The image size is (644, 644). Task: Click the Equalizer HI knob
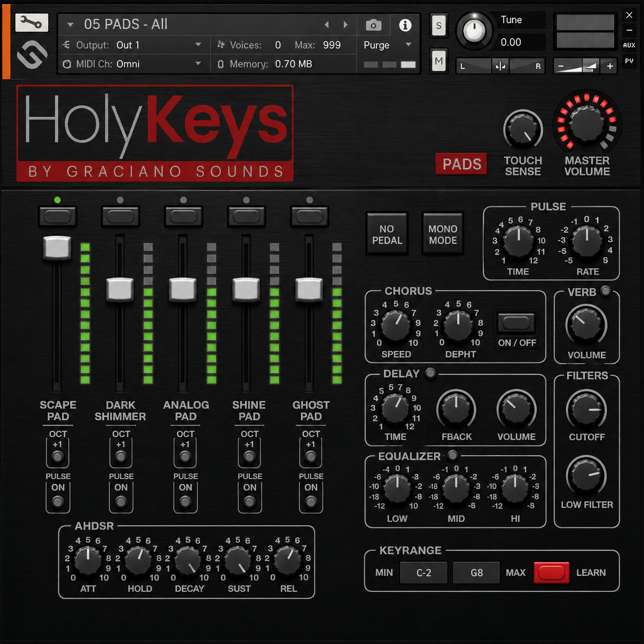click(515, 489)
